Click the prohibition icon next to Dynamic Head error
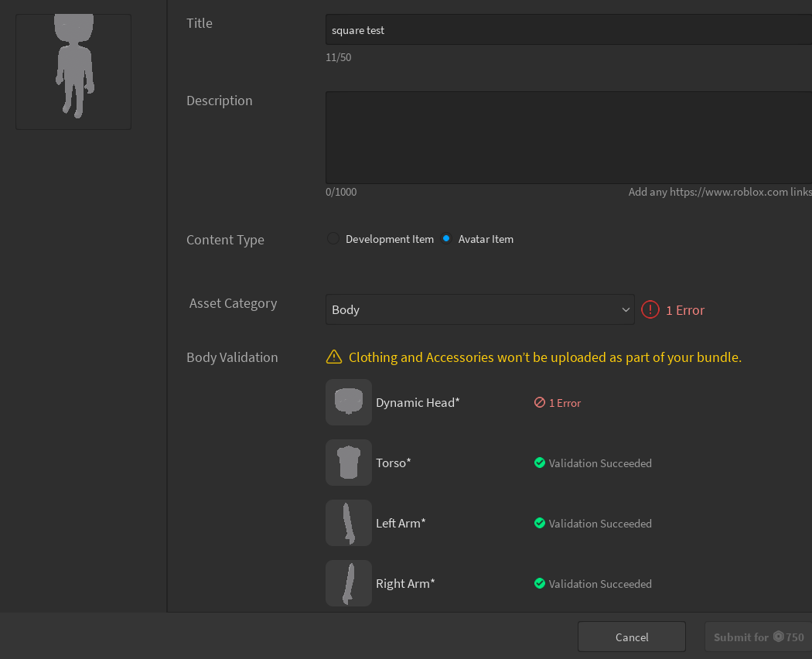 coord(540,402)
